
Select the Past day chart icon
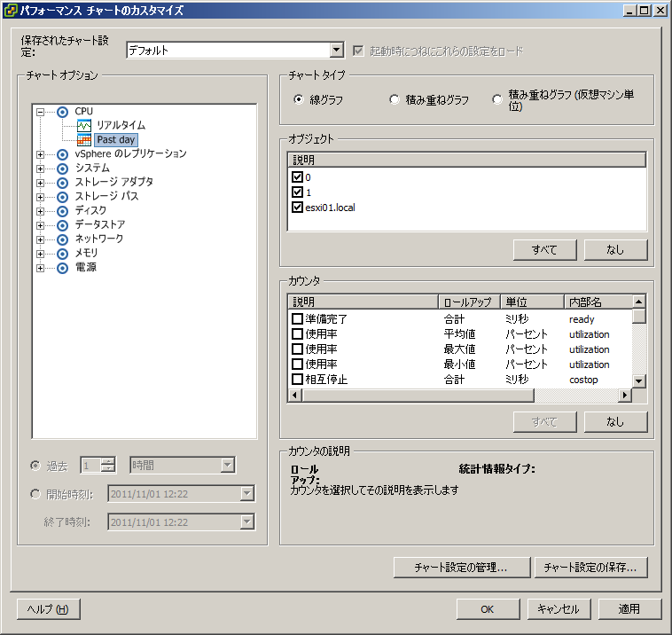point(84,140)
